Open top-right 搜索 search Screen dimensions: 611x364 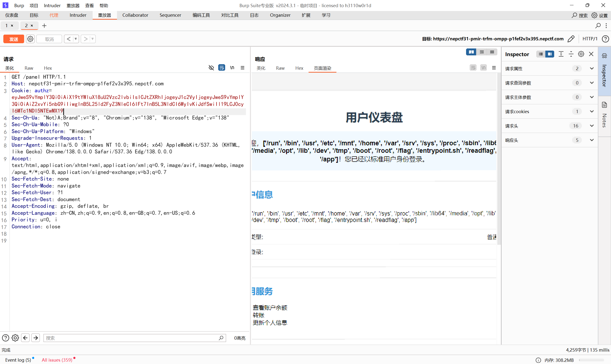[579, 15]
